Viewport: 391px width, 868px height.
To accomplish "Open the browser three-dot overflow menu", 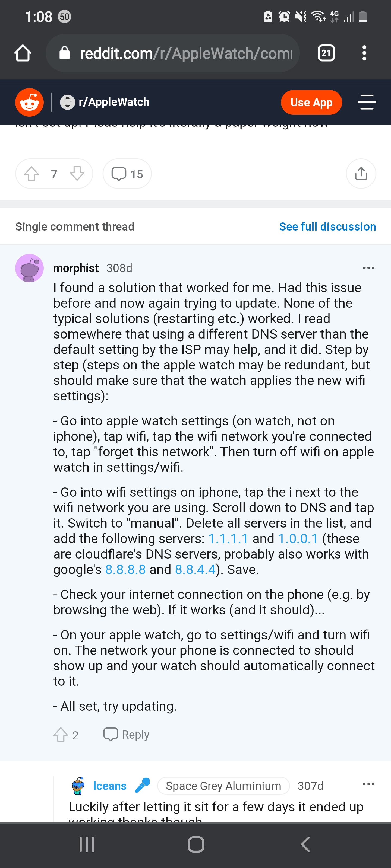I will click(364, 53).
